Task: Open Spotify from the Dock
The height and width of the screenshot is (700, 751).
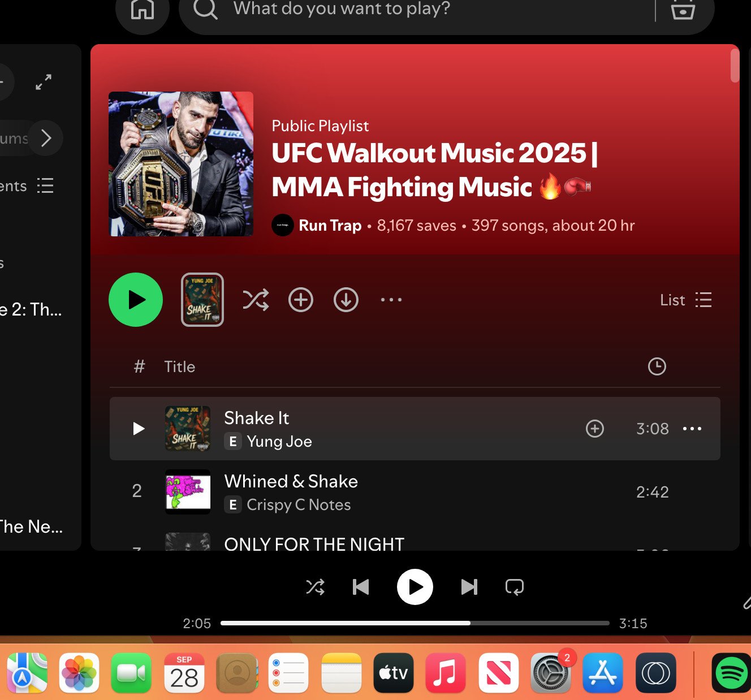Action: pos(731,672)
